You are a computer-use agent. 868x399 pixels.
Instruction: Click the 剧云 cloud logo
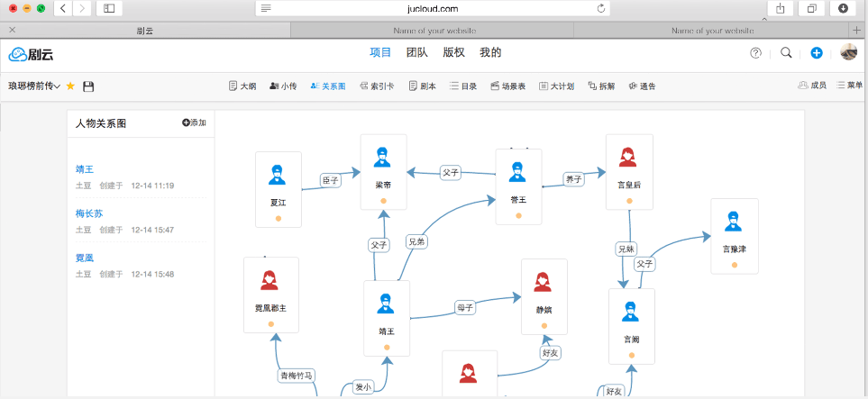tap(31, 54)
